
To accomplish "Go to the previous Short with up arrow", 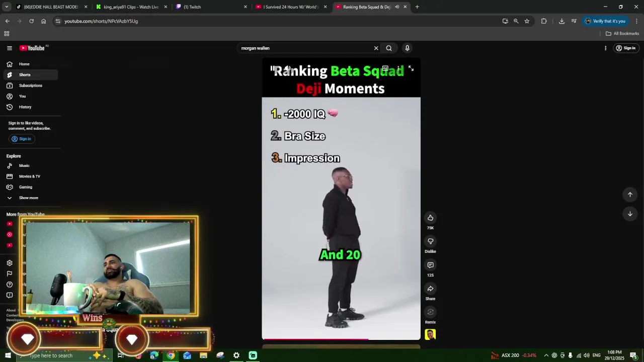I will pyautogui.click(x=630, y=195).
